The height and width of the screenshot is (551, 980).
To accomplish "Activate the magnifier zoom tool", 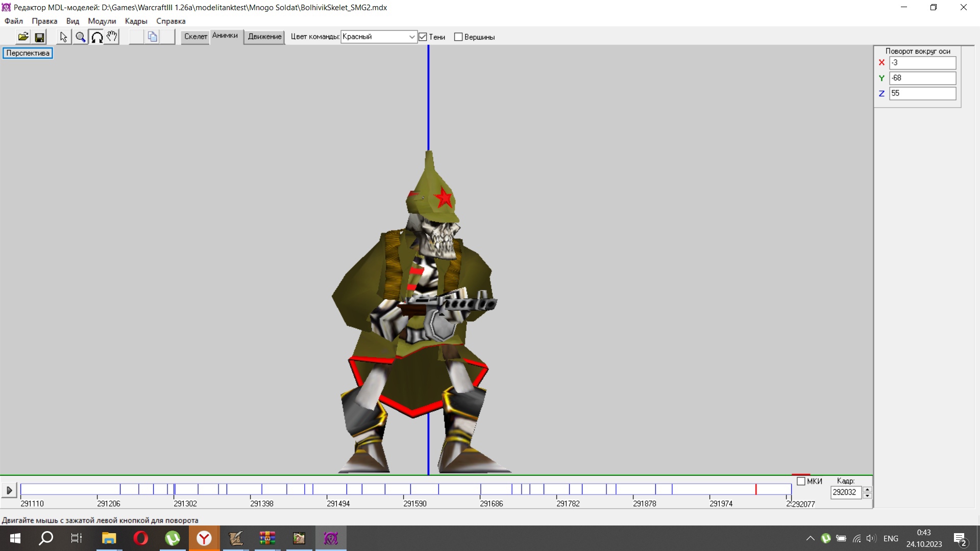I will 80,37.
